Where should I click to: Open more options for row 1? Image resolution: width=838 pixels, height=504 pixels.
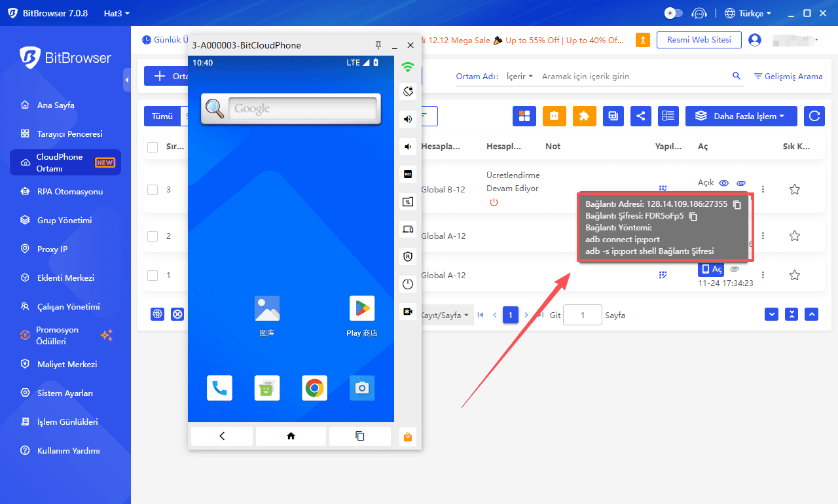(x=763, y=276)
